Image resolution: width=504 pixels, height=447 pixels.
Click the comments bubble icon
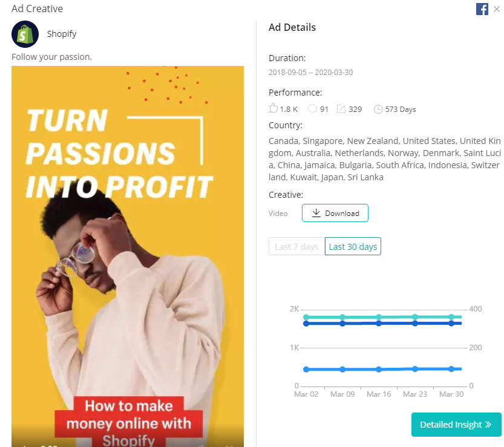312,109
